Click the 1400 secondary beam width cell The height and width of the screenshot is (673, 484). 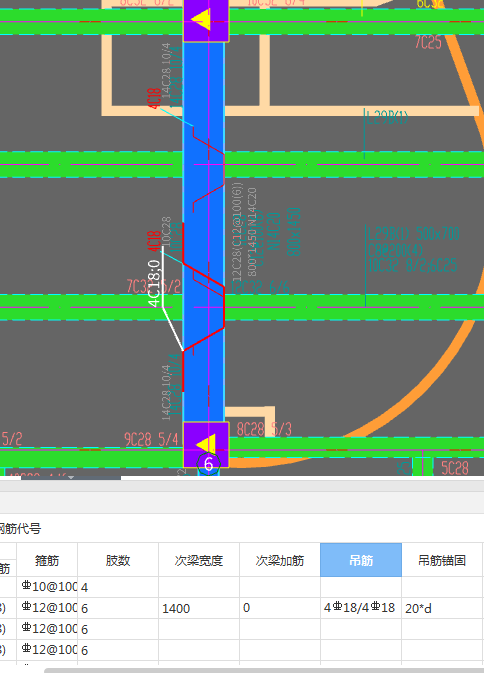199,608
